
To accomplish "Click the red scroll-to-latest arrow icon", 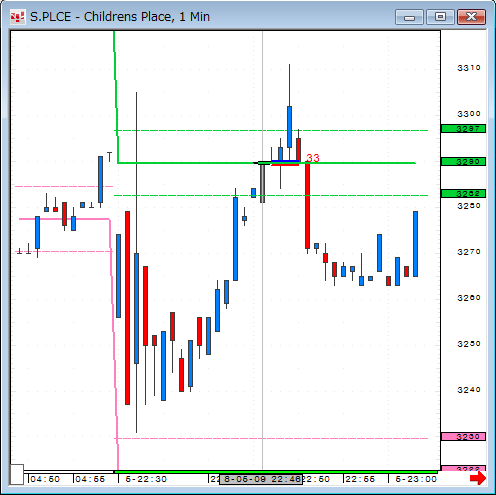I will tap(478, 478).
